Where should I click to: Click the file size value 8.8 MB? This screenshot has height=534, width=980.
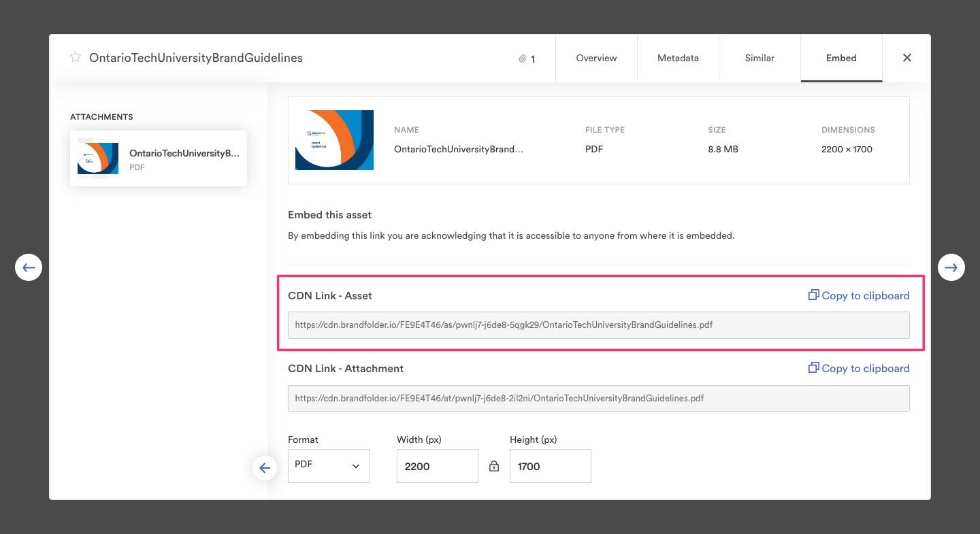click(723, 149)
